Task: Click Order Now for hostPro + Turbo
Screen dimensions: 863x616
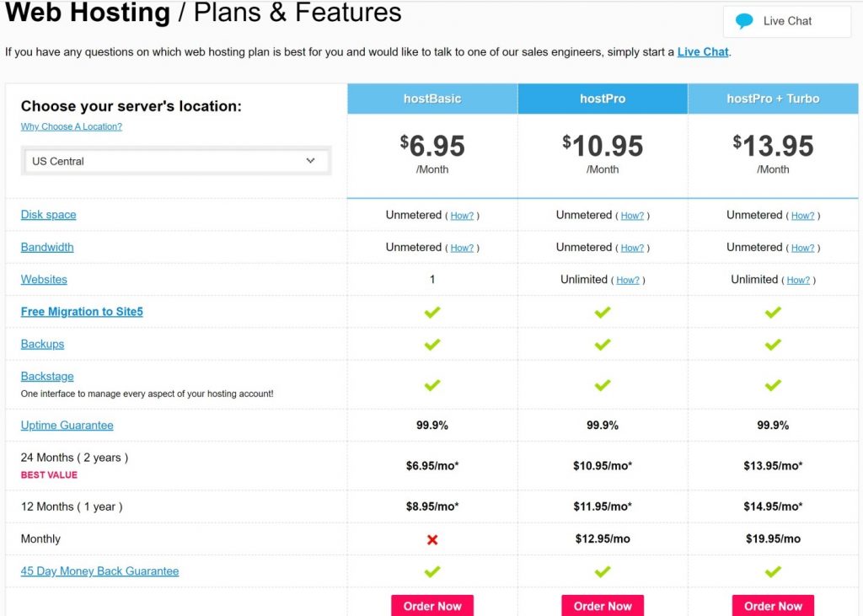Action: 773,606
